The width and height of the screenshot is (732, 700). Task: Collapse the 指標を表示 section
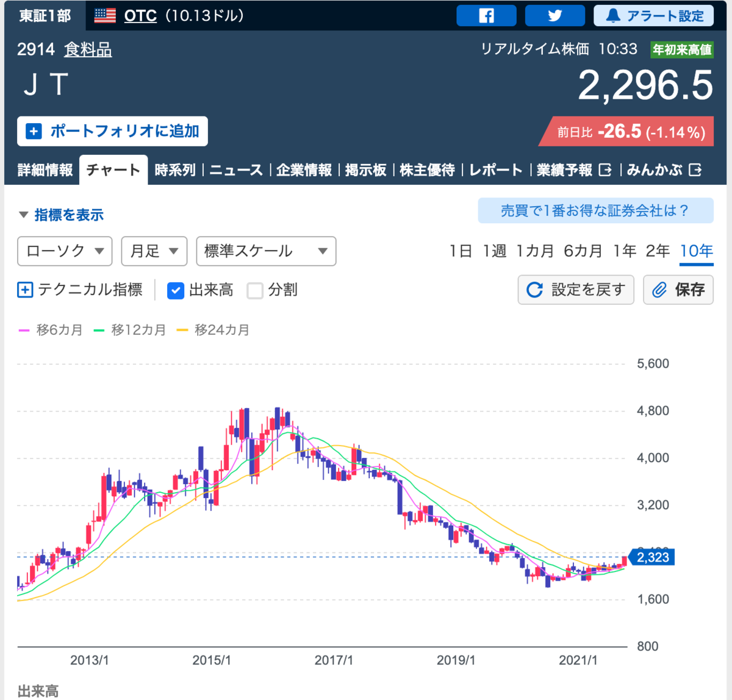click(x=61, y=215)
